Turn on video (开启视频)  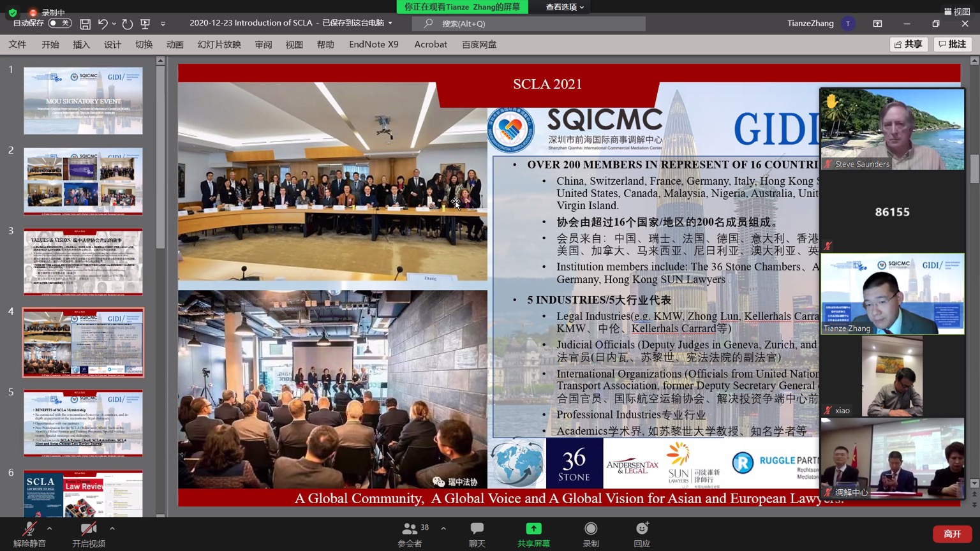pyautogui.click(x=89, y=534)
